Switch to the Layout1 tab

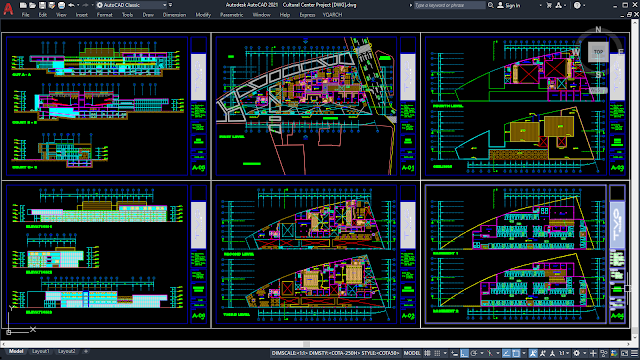click(x=40, y=351)
